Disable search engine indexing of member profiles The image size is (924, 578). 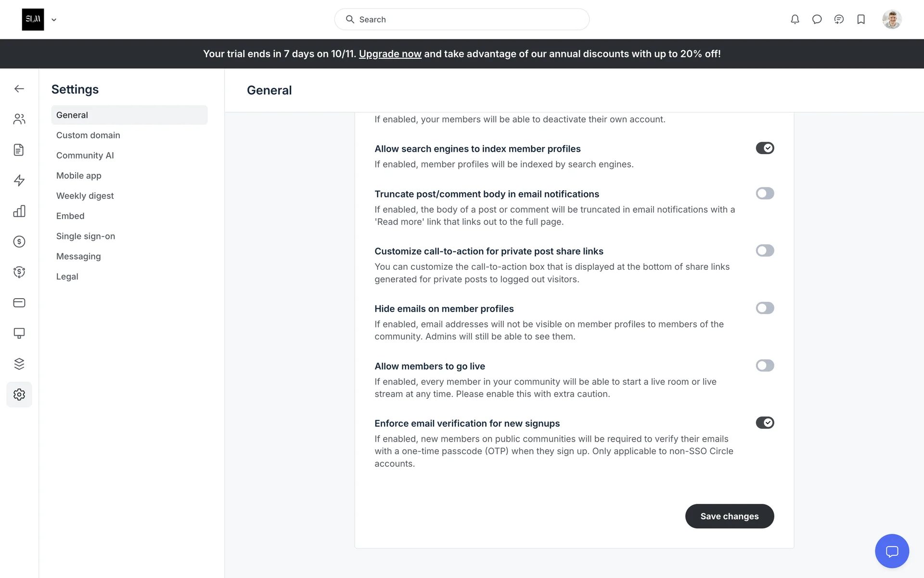(x=765, y=148)
